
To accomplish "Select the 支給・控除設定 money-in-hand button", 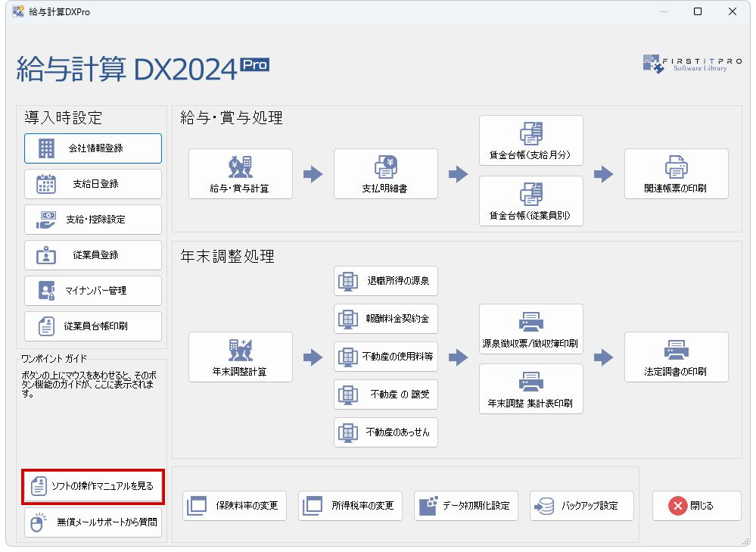I will click(92, 220).
